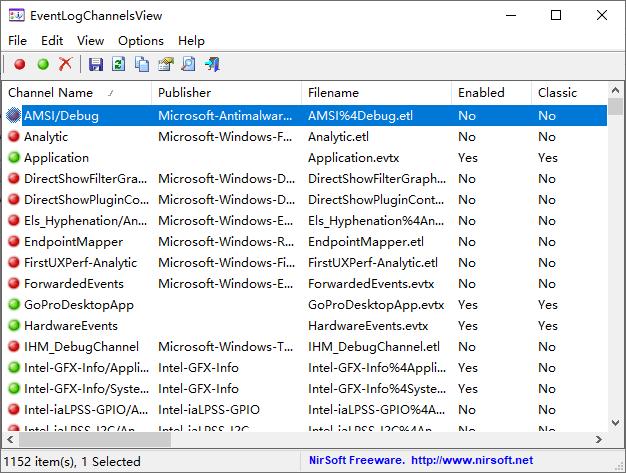Screen dimensions: 626x473
Task: Select the GoProDesktopApp channel row
Action: pos(307,305)
